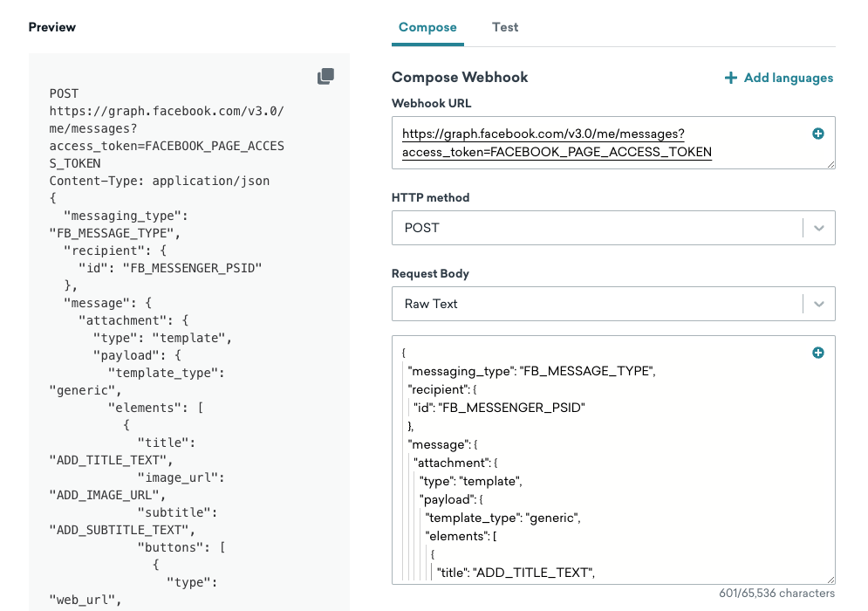The image size is (868, 611).
Task: Open the Request Body Raw Text dropdown
Action: 613,304
